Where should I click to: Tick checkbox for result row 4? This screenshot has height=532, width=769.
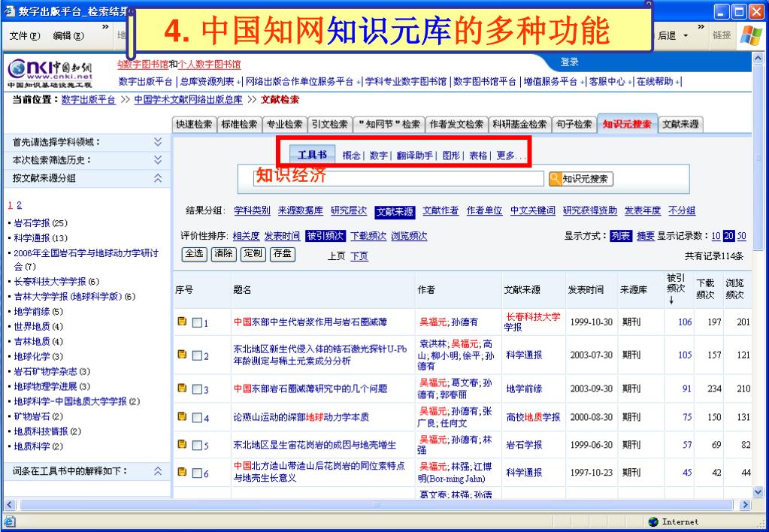tap(197, 418)
